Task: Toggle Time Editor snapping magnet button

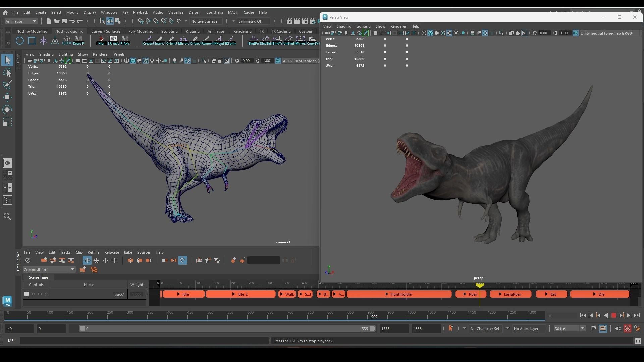Action: (183, 260)
